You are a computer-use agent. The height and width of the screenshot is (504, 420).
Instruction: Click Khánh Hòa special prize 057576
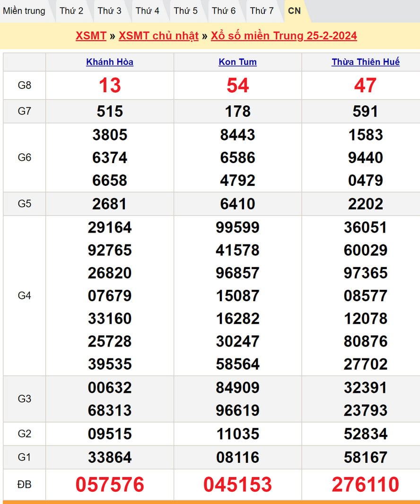click(x=110, y=485)
